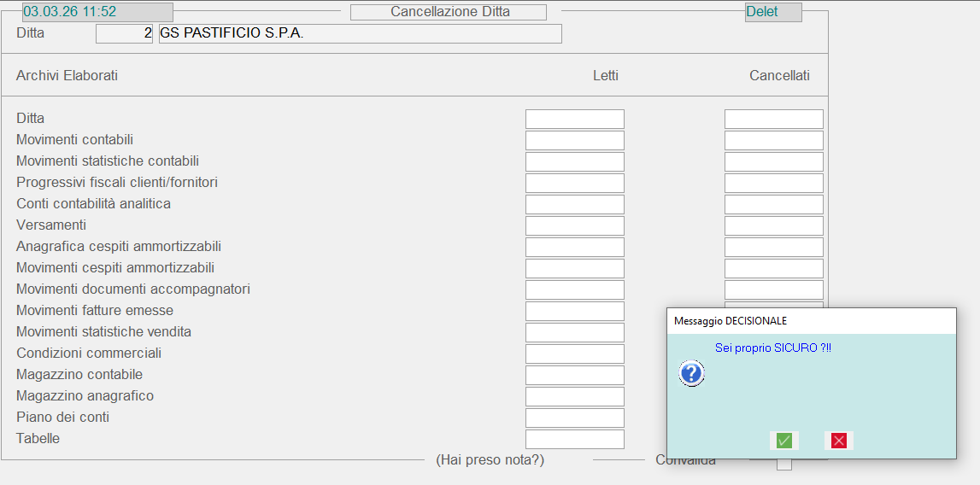Select Letti field for Versamenti
This screenshot has width=980, height=485.
(574, 225)
